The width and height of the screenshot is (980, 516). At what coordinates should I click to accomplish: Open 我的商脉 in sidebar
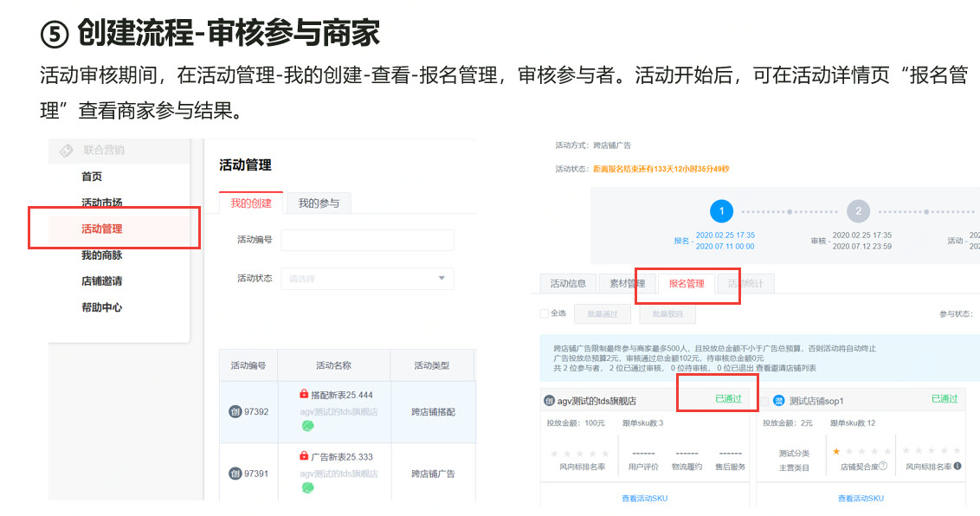pos(102,255)
